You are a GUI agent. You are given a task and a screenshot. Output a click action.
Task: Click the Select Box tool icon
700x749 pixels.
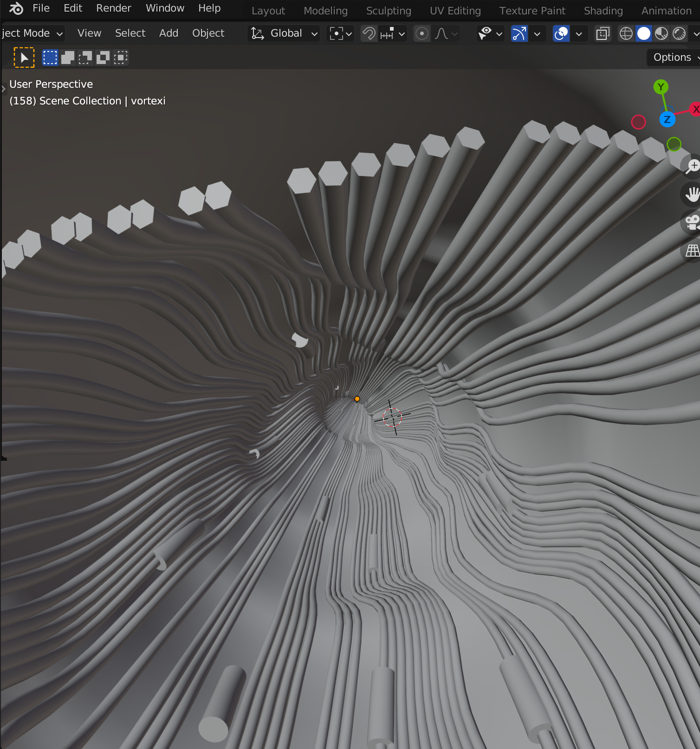click(x=24, y=58)
